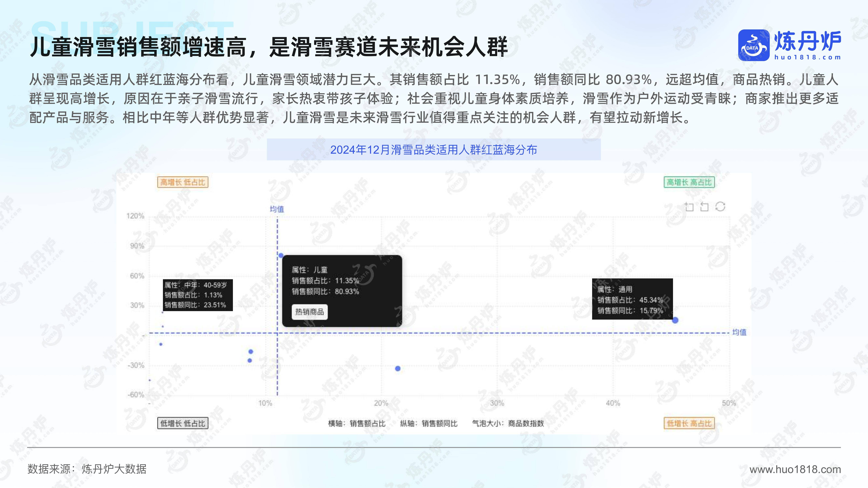The image size is (868, 488).
Task: Click the lowest small point near -45%
Action: tap(150, 380)
